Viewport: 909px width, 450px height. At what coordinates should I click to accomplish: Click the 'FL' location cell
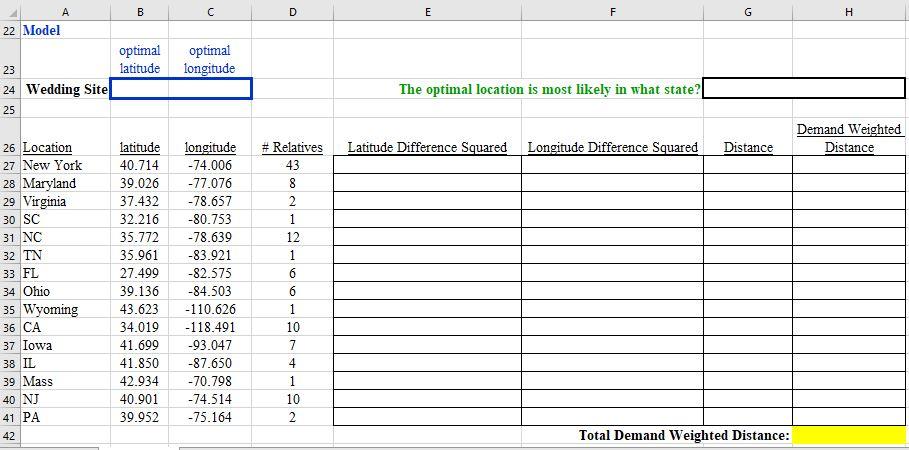pos(66,273)
